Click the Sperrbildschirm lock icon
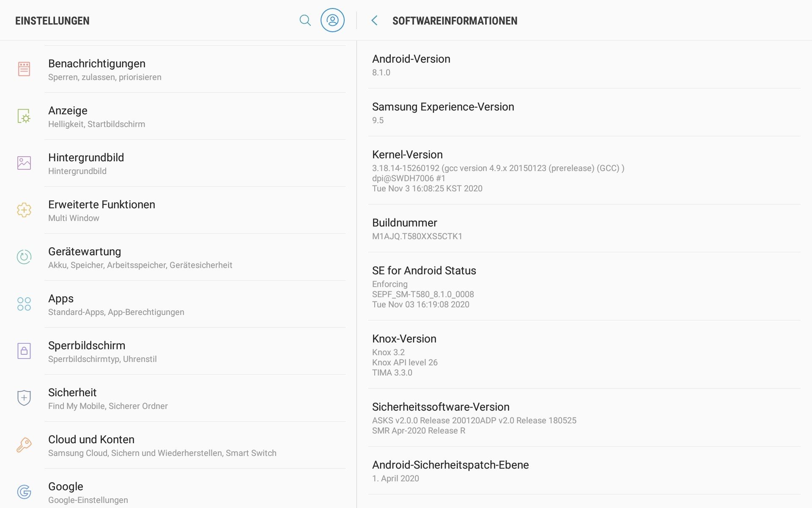This screenshot has width=812, height=508. (x=24, y=351)
